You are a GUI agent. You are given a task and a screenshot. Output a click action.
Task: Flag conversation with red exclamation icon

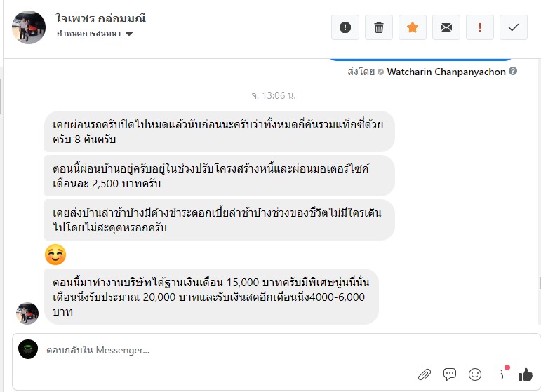[x=480, y=27]
